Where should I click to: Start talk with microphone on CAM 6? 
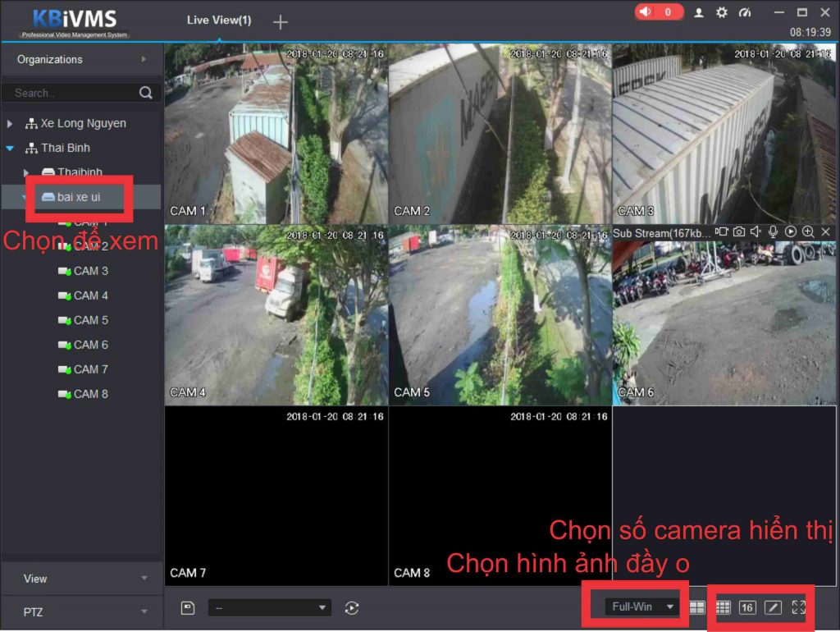pos(773,232)
